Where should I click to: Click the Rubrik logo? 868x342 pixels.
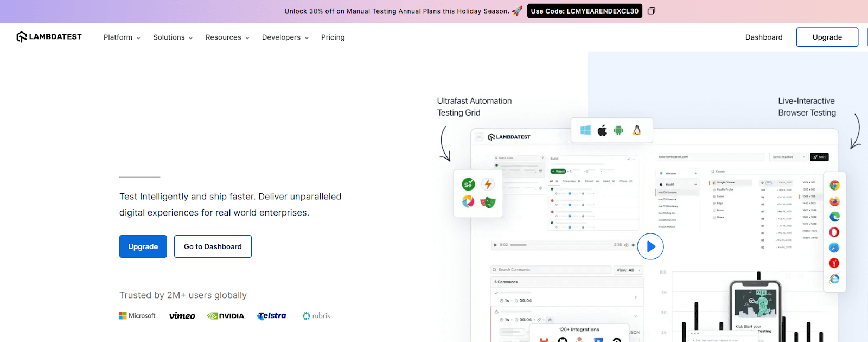[x=316, y=315]
